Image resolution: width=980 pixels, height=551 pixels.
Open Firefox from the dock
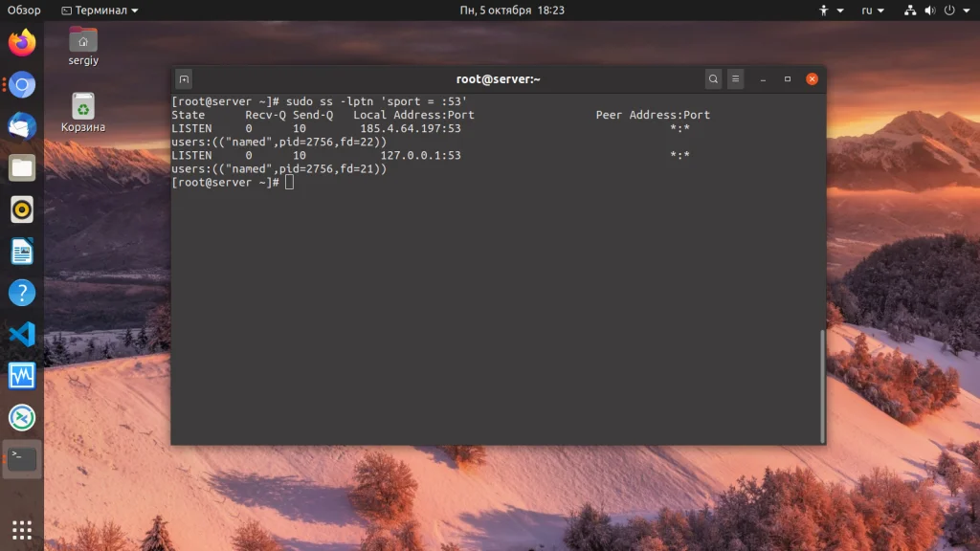[x=22, y=42]
